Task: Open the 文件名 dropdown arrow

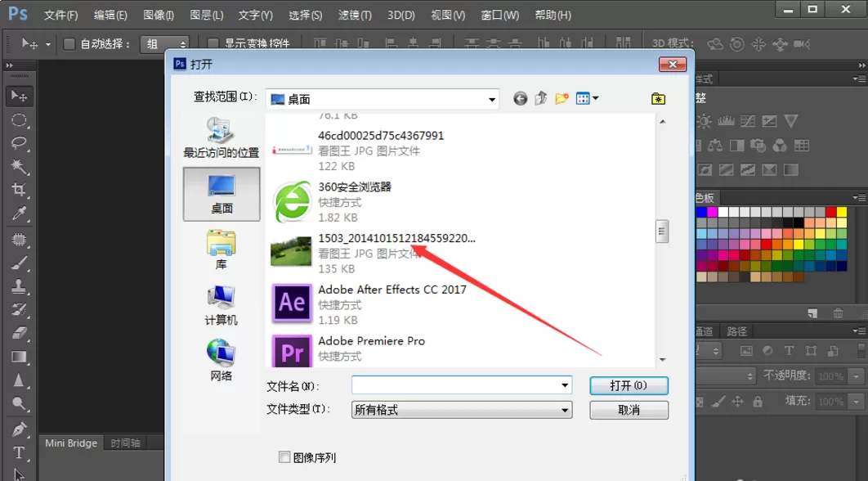Action: (x=565, y=385)
